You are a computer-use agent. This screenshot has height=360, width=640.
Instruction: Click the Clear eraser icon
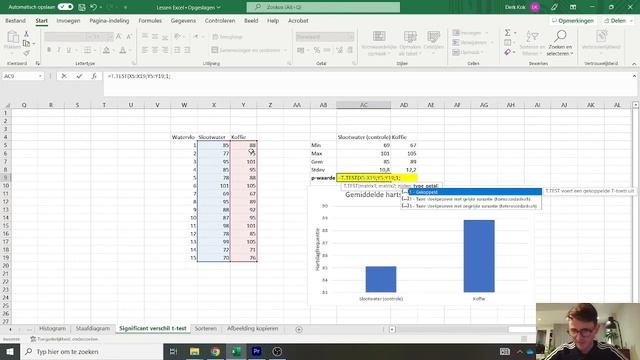coord(507,52)
